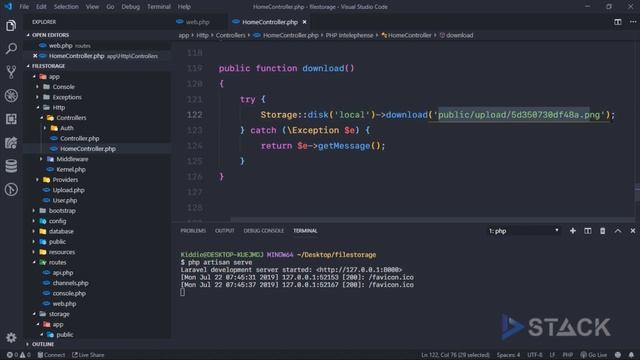
Task: Change language mode PHP in status bar
Action: 568,355
